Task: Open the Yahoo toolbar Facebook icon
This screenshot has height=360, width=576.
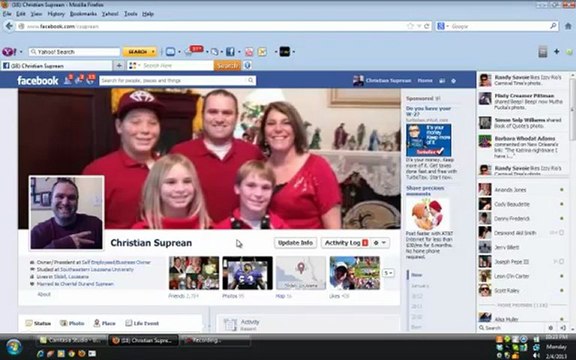Action: pyautogui.click(x=230, y=52)
